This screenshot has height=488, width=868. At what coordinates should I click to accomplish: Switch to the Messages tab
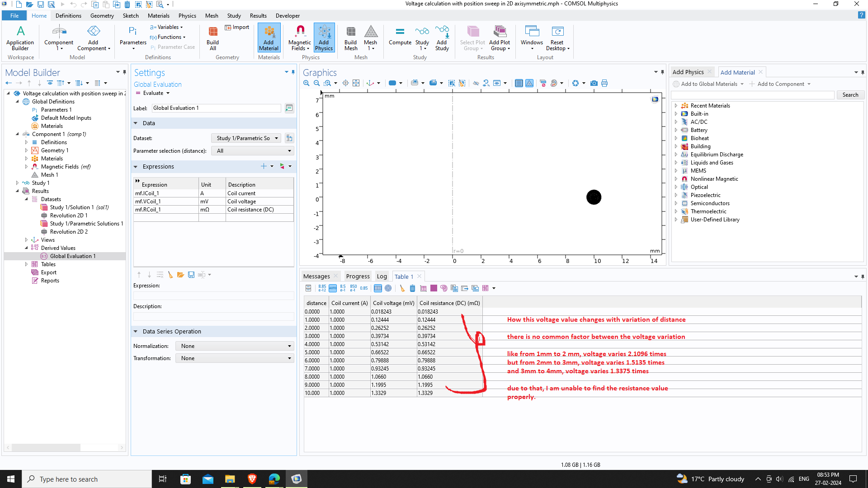[316, 277]
